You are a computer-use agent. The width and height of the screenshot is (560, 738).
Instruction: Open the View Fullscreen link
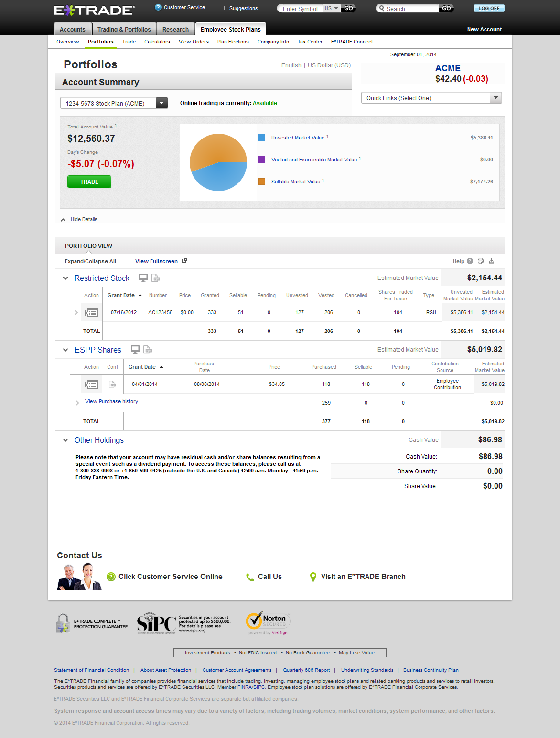tap(156, 261)
